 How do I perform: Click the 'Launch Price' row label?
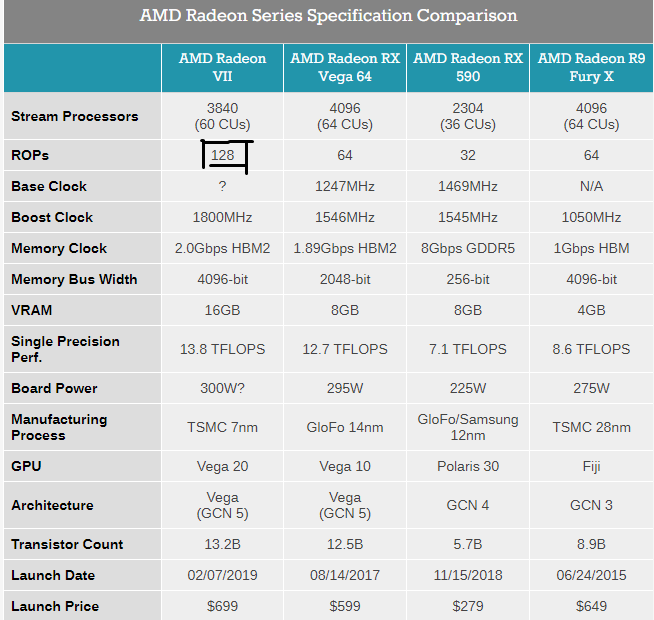click(55, 606)
